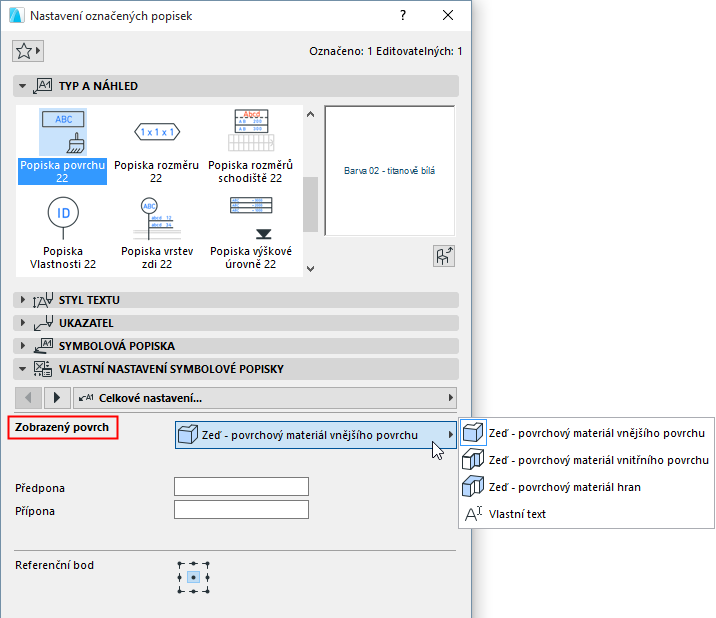Open the Celkové nastavení page dropdown
This screenshot has height=618, width=716.
coord(265,398)
